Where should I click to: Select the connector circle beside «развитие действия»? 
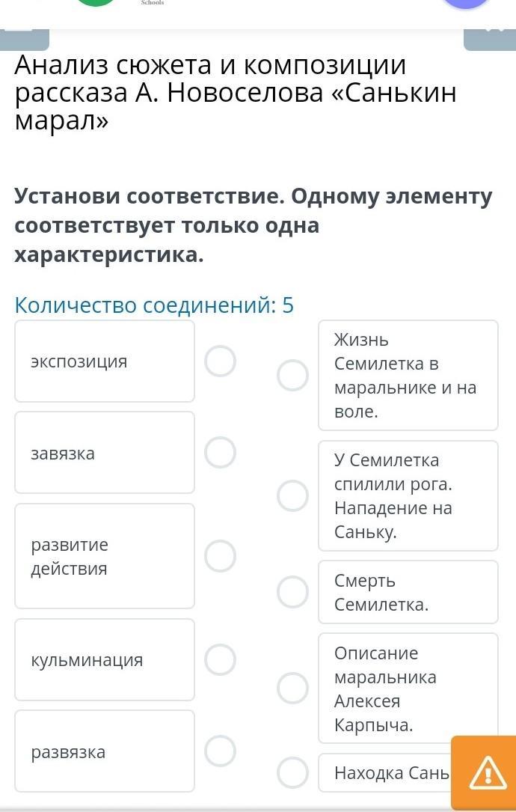[221, 556]
